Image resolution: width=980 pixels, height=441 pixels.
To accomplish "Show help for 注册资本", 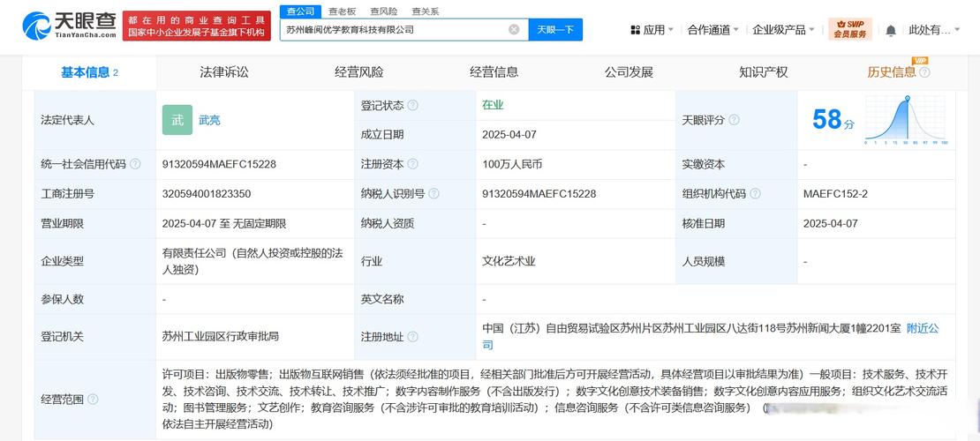I will [412, 164].
